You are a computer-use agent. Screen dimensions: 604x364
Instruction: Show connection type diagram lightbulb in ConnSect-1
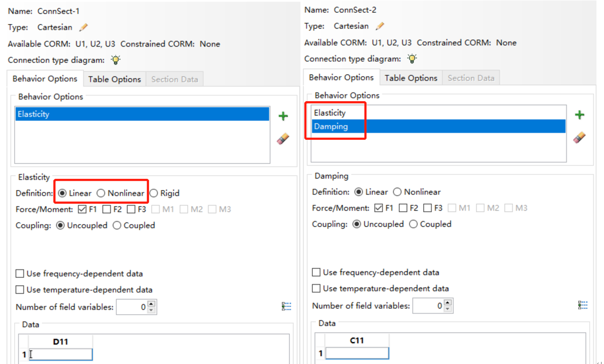click(116, 60)
